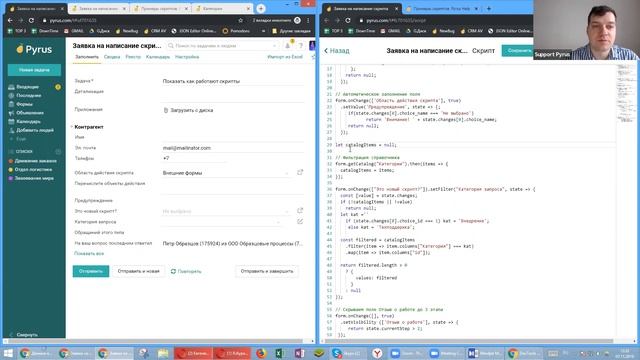Image resolution: width=640 pixels, height=360 pixels.
Task: Click the Эл. почта input field
Action: click(x=233, y=148)
